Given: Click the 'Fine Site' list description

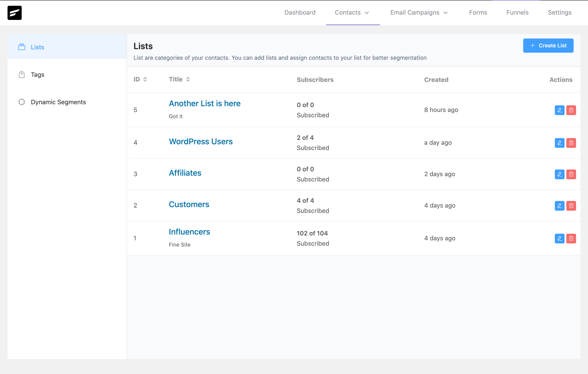Looking at the screenshot, I should pos(179,245).
